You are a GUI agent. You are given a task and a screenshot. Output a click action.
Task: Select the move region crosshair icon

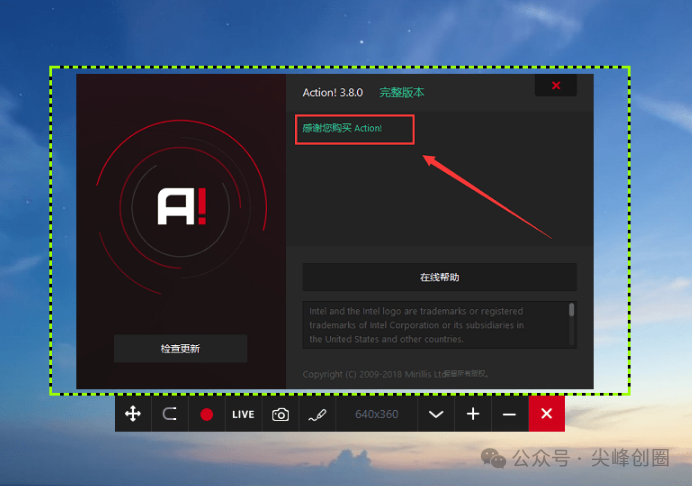point(133,414)
